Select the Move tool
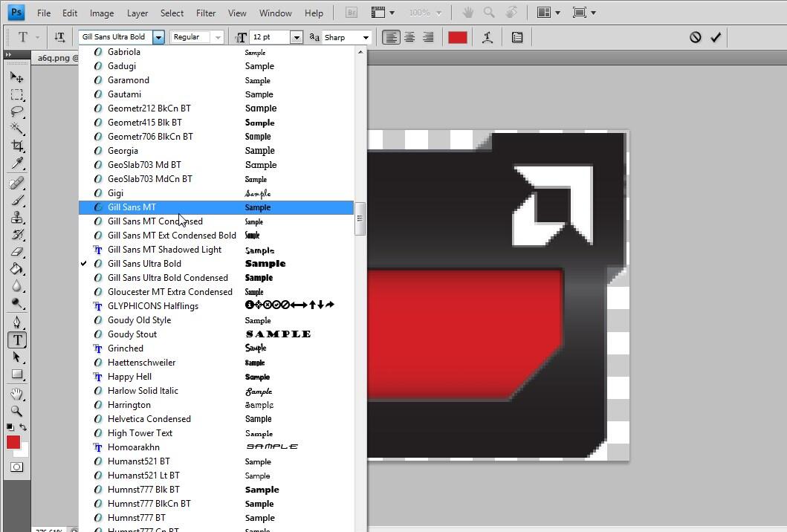 click(16, 77)
